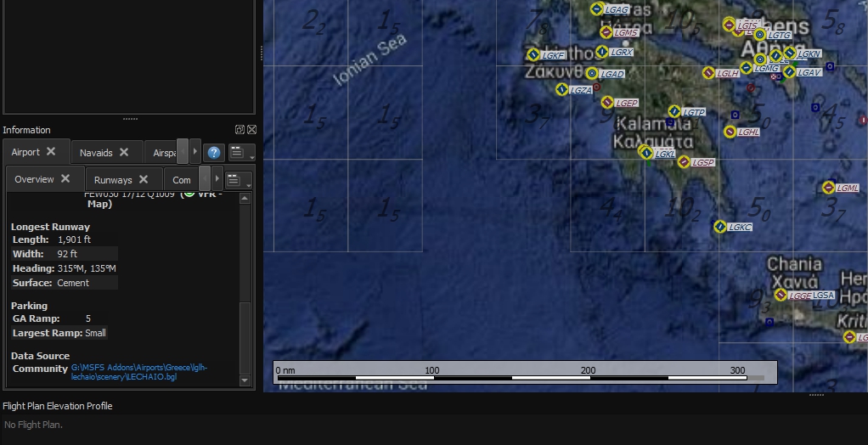The image size is (868, 445).
Task: Select the LGLH airport icon
Action: [x=708, y=72]
